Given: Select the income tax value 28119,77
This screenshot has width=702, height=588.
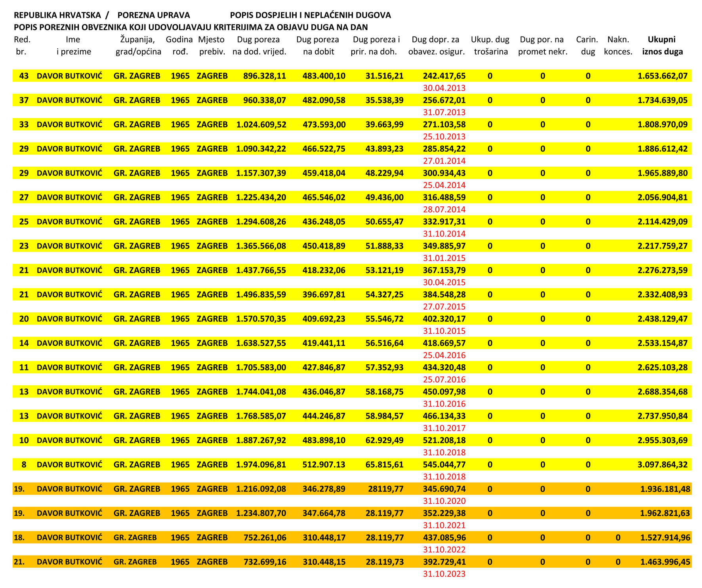Looking at the screenshot, I should pos(385,489).
